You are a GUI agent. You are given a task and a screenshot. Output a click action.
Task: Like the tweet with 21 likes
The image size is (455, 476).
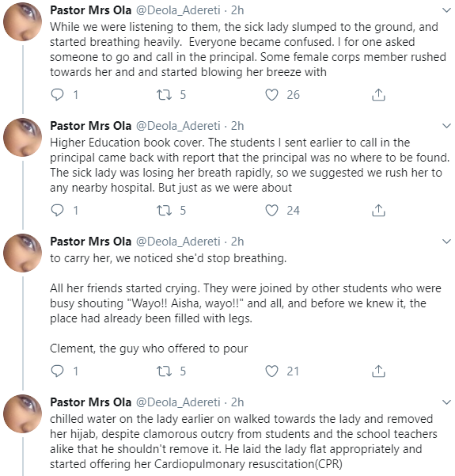pyautogui.click(x=271, y=371)
